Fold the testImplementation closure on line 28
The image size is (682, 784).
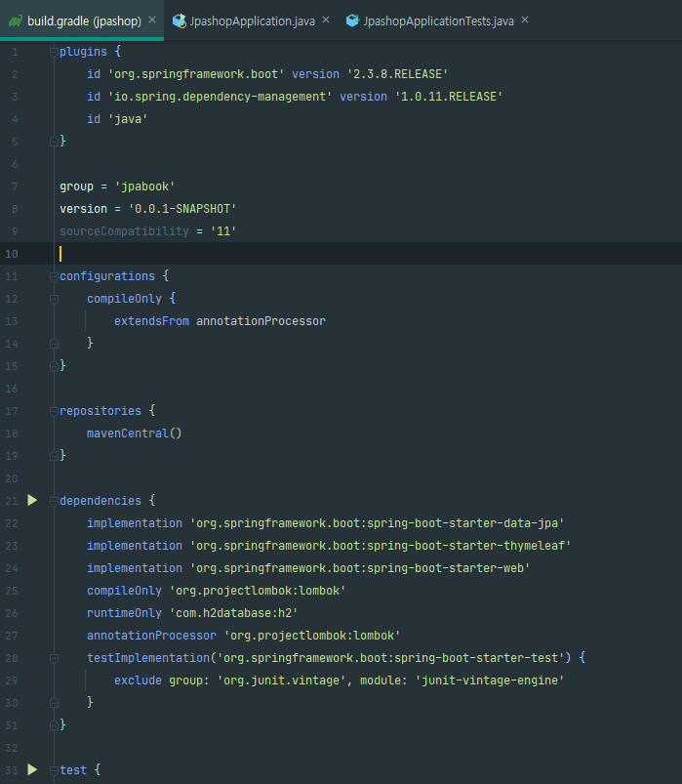[x=54, y=658]
